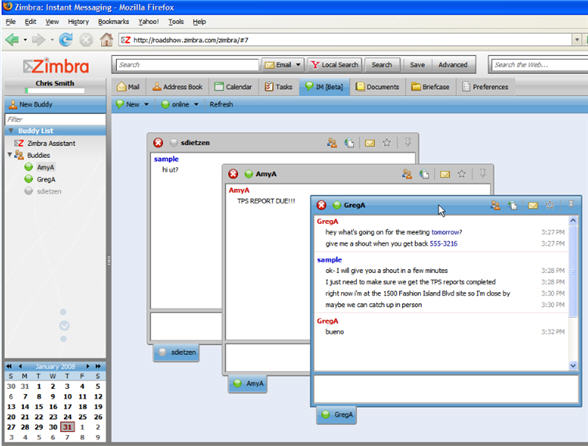
Task: Click the Firefox home icon
Action: 106,39
